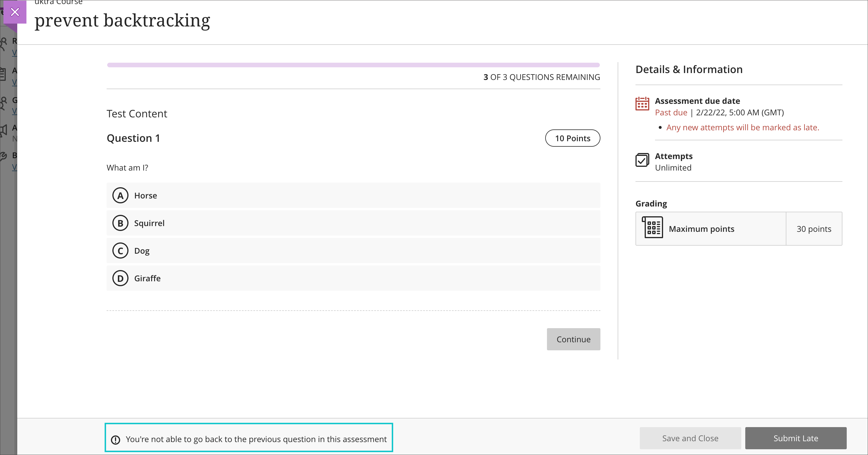868x455 pixels.
Task: Click the purple question progress bar
Action: coord(353,65)
